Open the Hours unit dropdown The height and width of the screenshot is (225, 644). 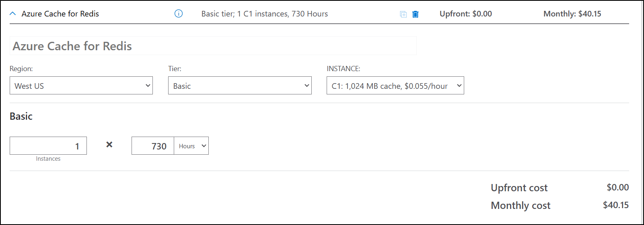click(191, 146)
